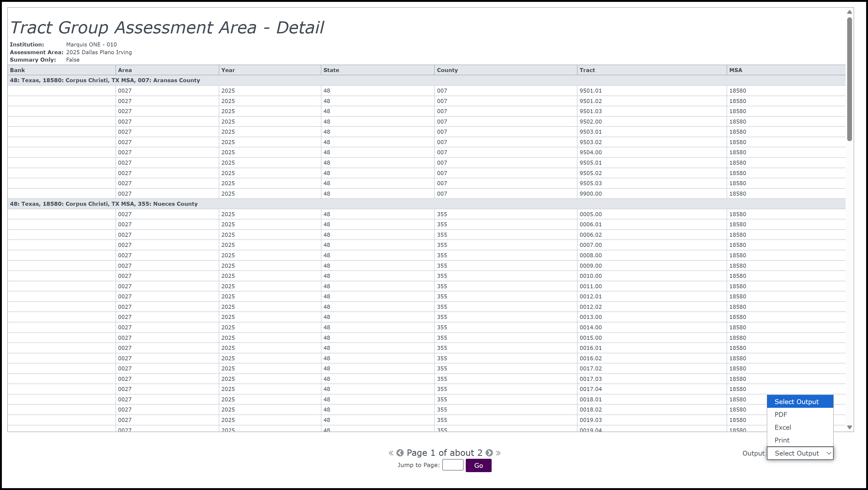The height and width of the screenshot is (490, 868).
Task: Click the tract 9501.01 cell
Action: coord(590,91)
